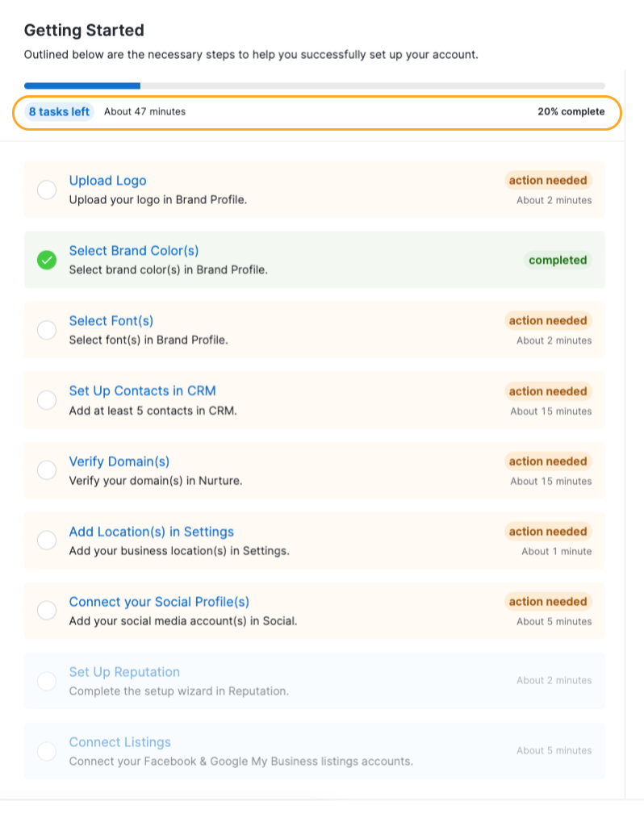Check the Select Font(s) task circle
The image size is (644, 814).
(x=47, y=330)
